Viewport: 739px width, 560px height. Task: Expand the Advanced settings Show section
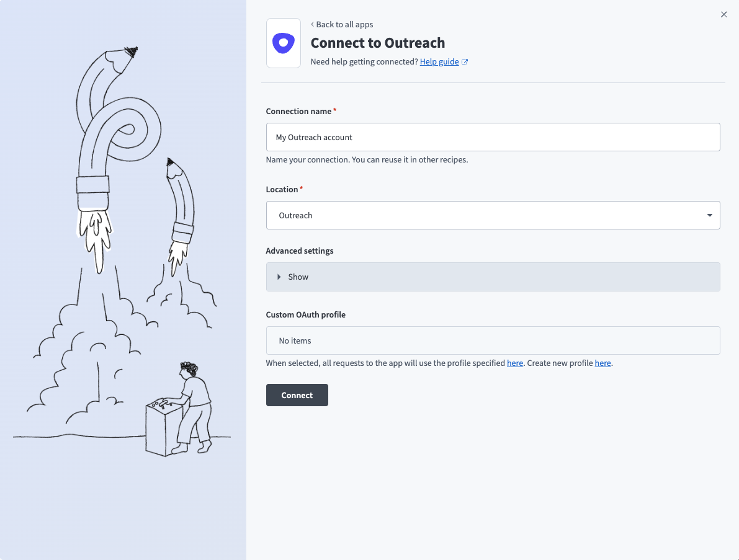tap(493, 277)
